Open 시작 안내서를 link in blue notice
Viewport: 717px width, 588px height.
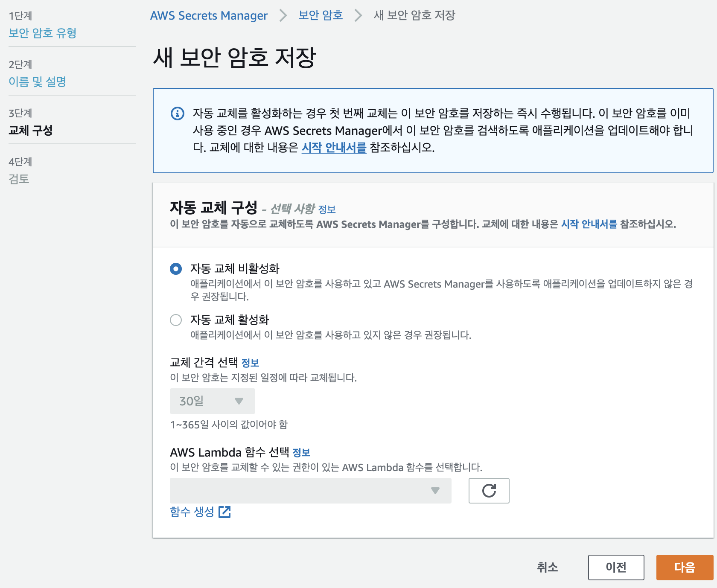(334, 148)
